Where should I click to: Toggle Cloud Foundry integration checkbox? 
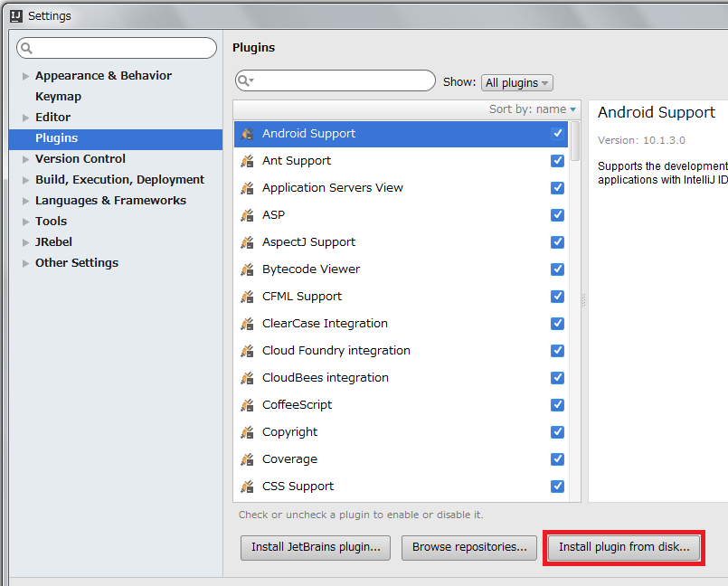tap(557, 351)
